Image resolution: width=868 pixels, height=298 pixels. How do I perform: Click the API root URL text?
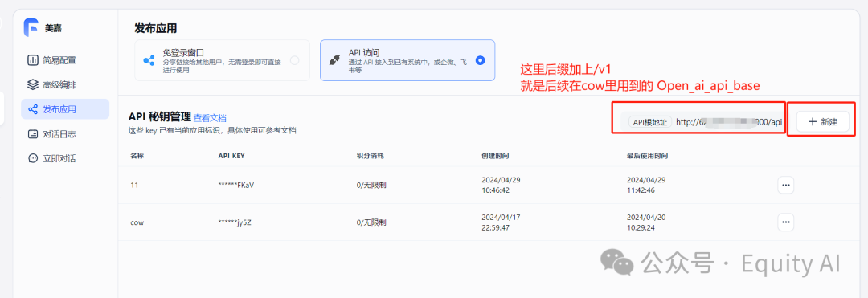pos(729,122)
